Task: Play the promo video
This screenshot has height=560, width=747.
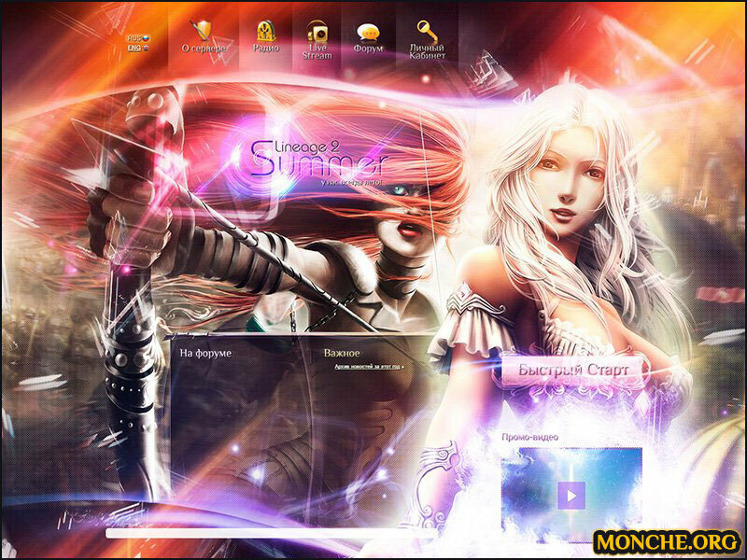Action: [571, 494]
